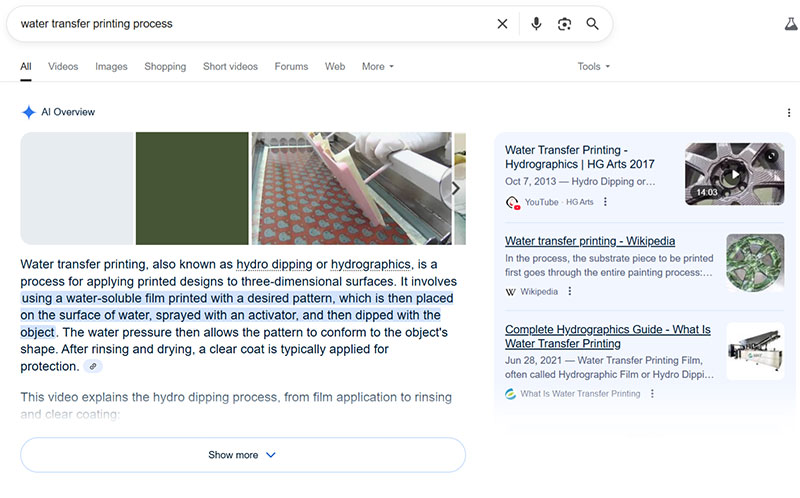Viewport: 800px width, 498px height.
Task: Click the Wikipedia W favicon
Action: tap(510, 292)
